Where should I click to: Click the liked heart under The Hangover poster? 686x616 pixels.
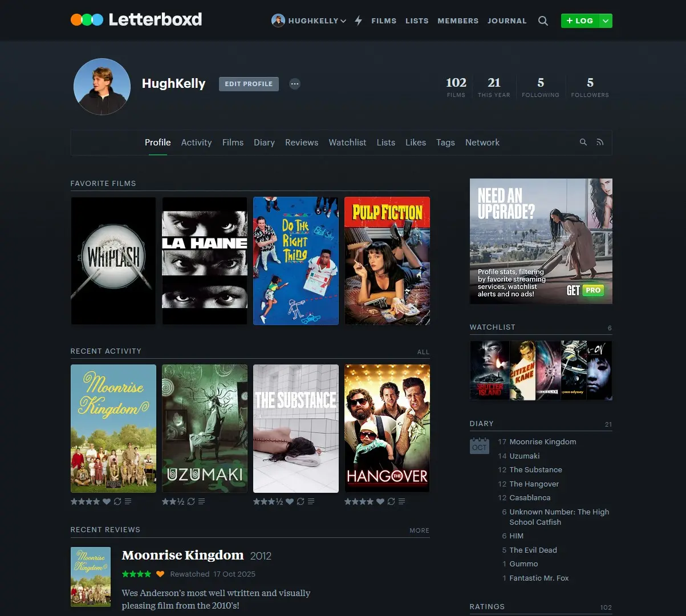click(x=380, y=501)
